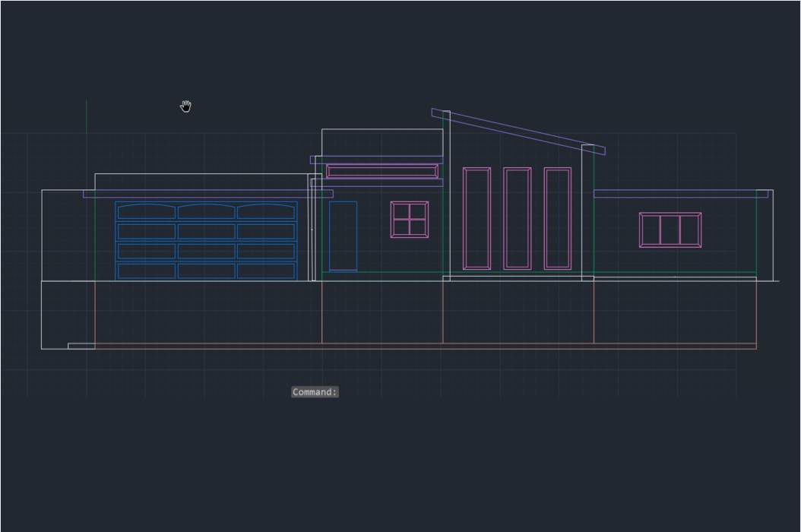Screen dimensions: 801x532
Task: Select the small white step rectangle at bottom-left
Action: [x=81, y=347]
